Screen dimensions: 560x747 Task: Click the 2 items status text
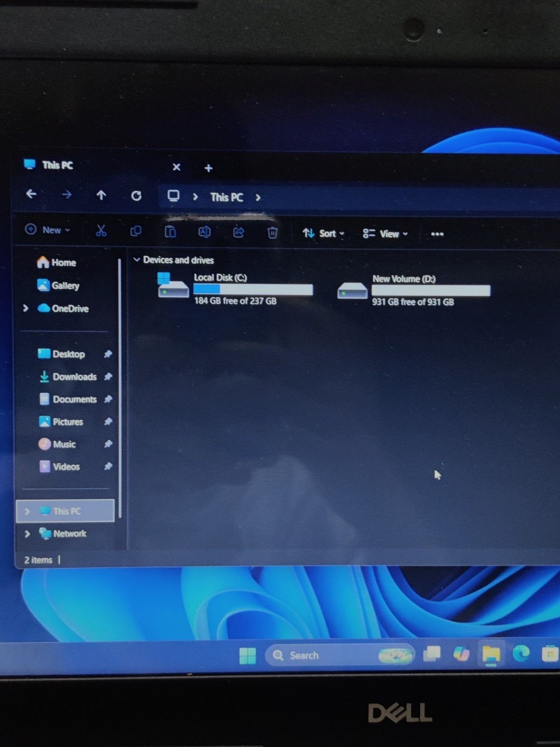coord(38,560)
